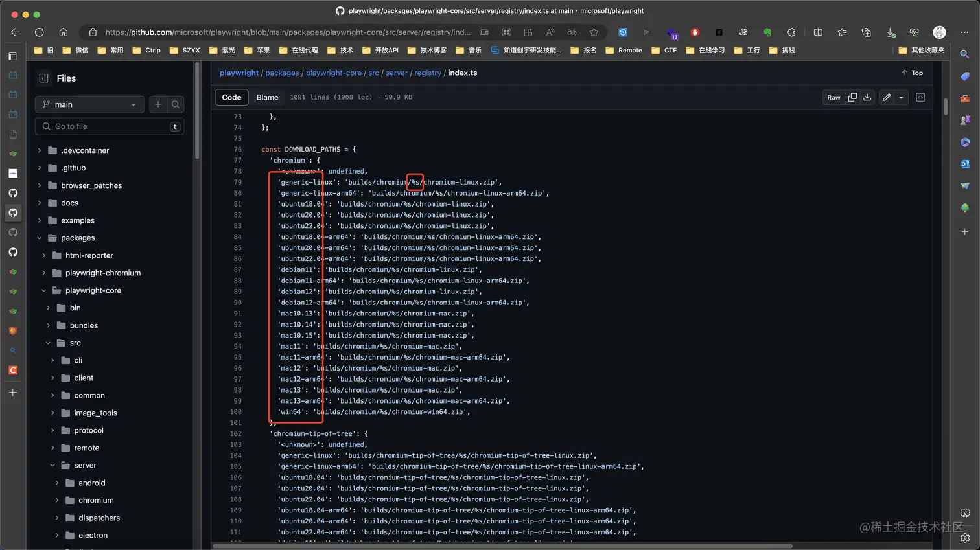The image size is (980, 550).
Task: Click the add file plus icon
Action: 158,104
